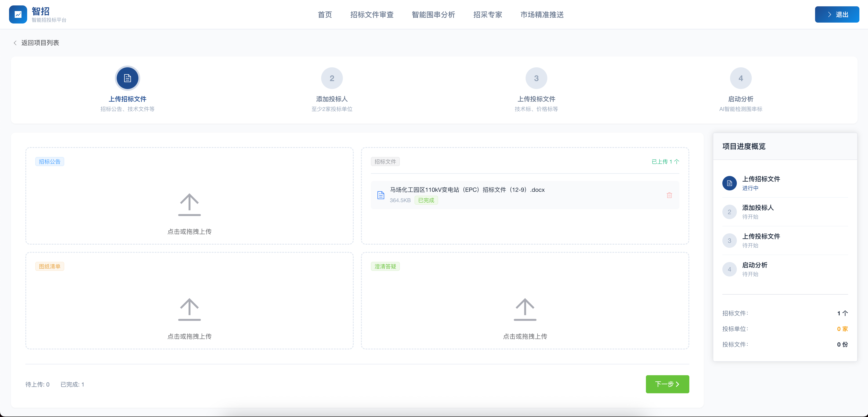Click 招标公告 tag label
Image resolution: width=868 pixels, height=417 pixels.
(50, 162)
